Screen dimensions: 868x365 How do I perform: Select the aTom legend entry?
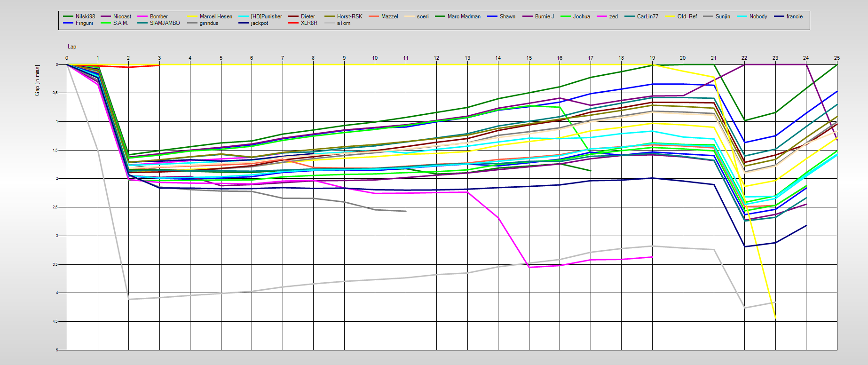pos(343,23)
